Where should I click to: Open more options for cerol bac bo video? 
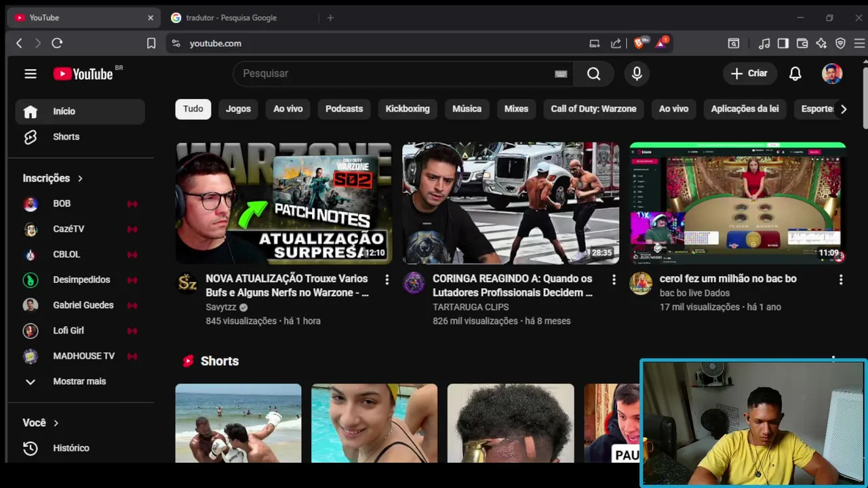point(841,279)
